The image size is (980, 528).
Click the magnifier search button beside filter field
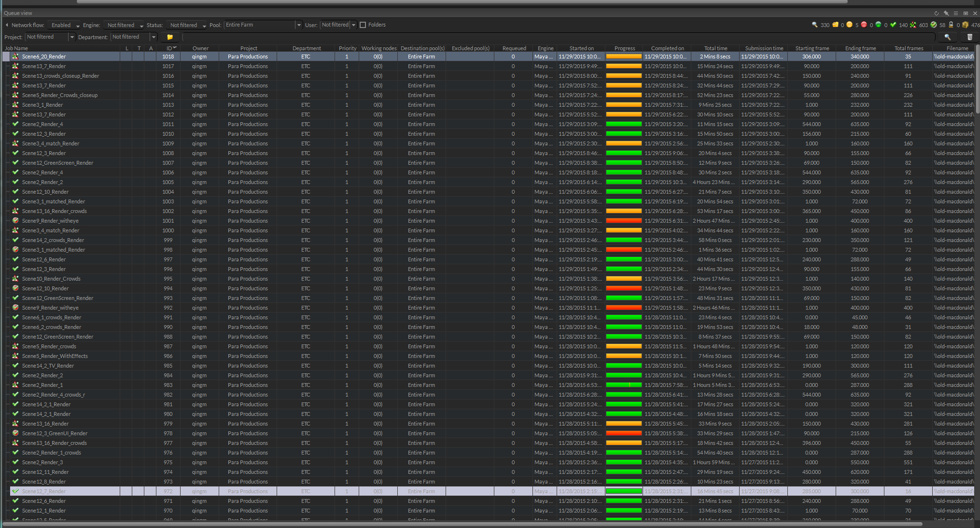point(948,37)
